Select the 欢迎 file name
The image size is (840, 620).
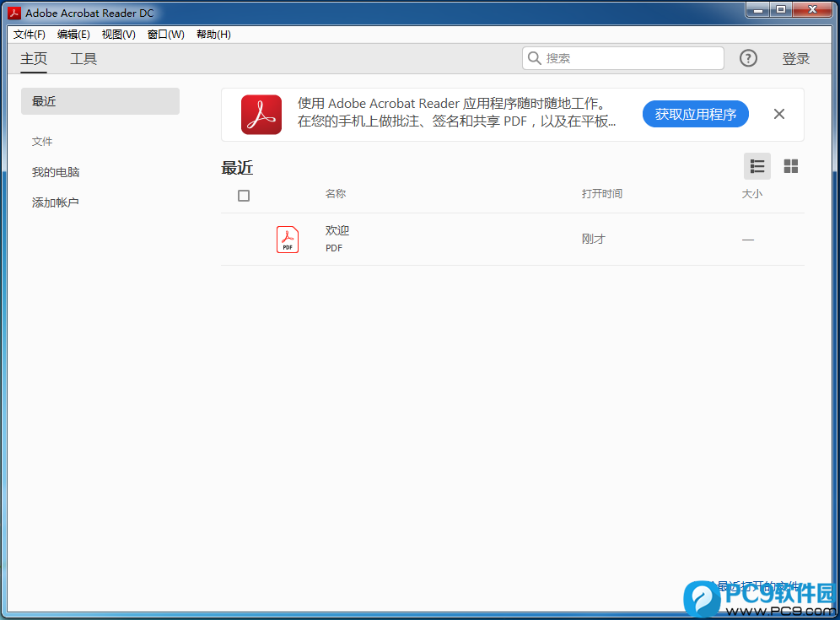(x=337, y=230)
